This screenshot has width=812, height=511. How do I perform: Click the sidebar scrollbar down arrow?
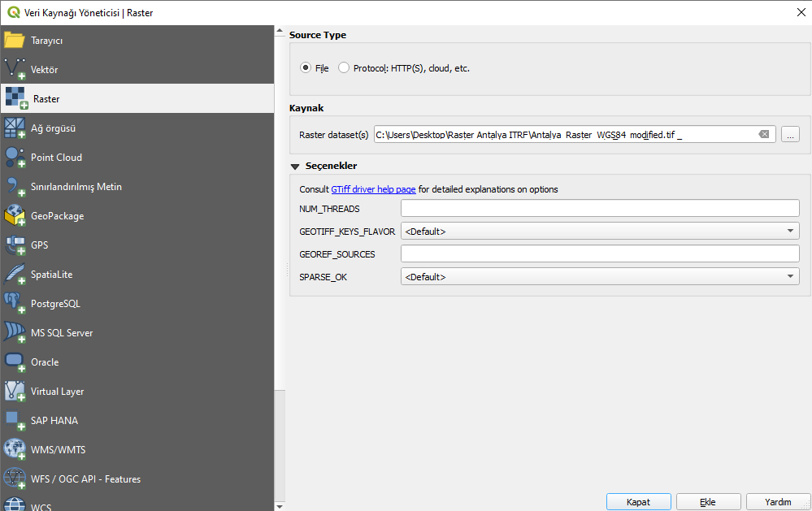coord(280,506)
